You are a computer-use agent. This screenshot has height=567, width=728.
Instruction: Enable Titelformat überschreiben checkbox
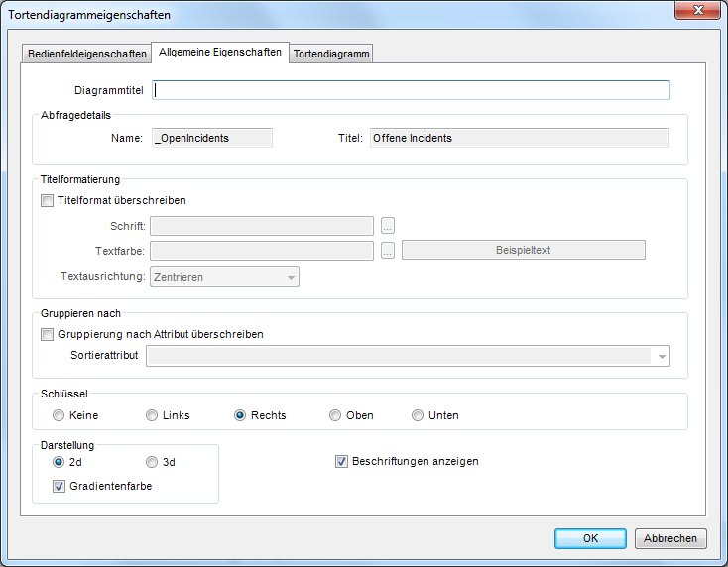(48, 200)
